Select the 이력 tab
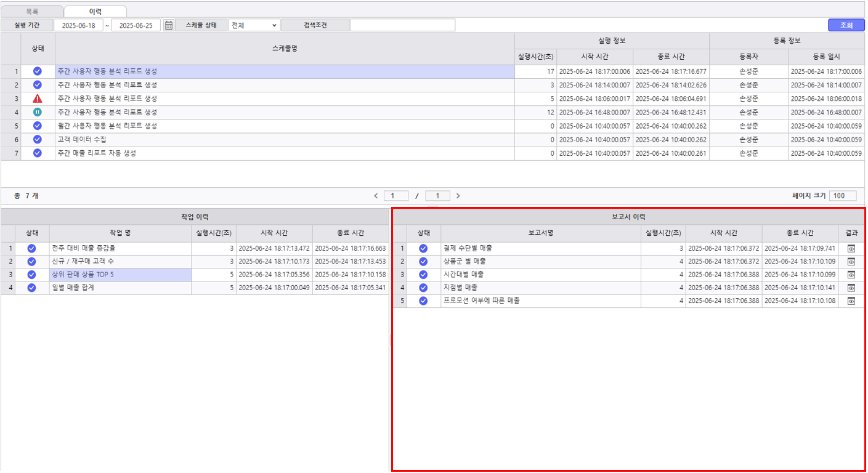Screen dimensions: 868x473 tap(95, 11)
